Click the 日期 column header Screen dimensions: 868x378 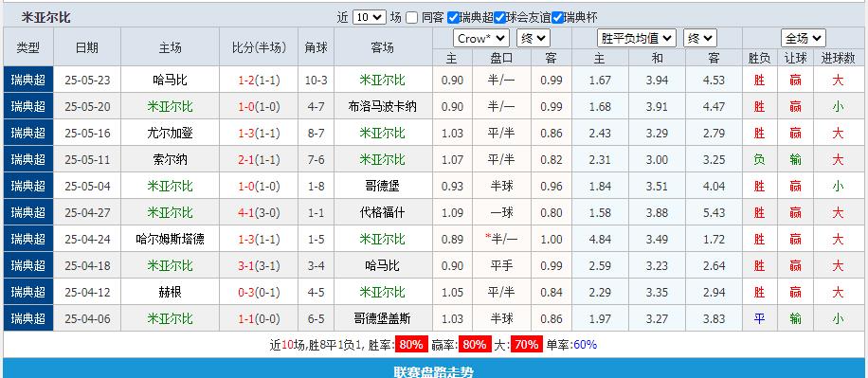(87, 47)
